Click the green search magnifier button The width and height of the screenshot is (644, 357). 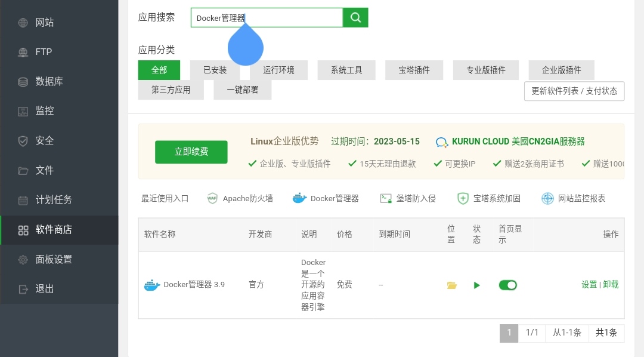[355, 18]
